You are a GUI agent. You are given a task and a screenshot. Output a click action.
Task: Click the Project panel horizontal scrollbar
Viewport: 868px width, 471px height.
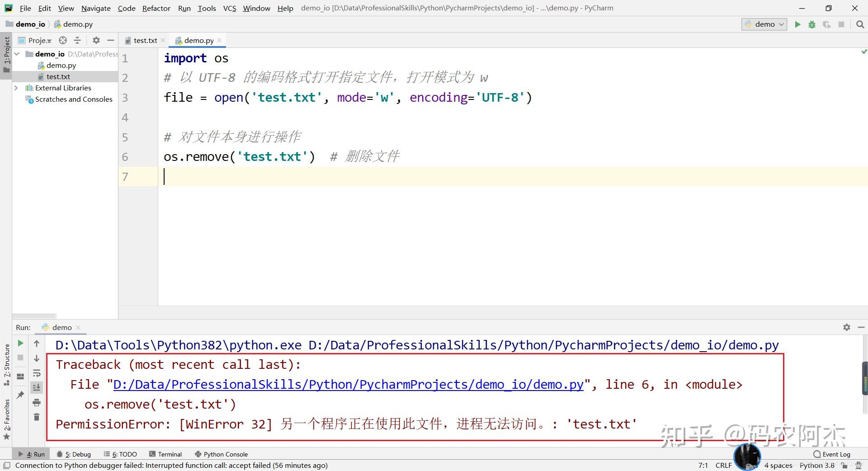[x=34, y=316]
